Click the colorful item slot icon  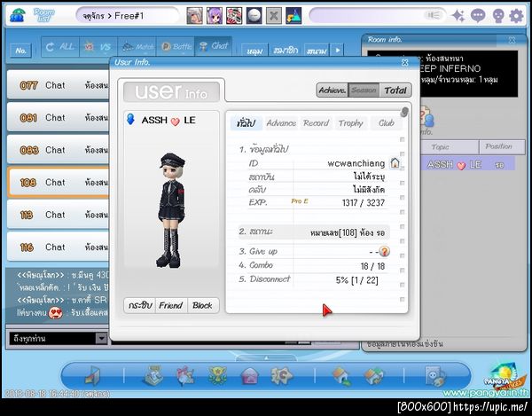(x=293, y=16)
